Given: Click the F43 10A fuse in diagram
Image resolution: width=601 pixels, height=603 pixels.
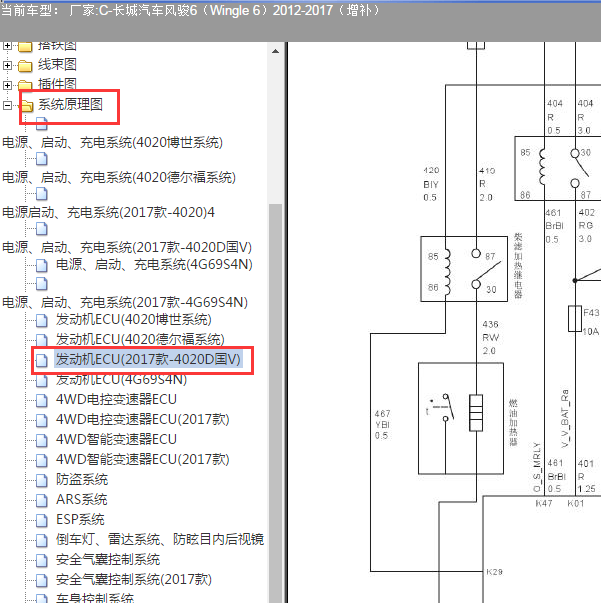Looking at the screenshot, I should pos(575,319).
